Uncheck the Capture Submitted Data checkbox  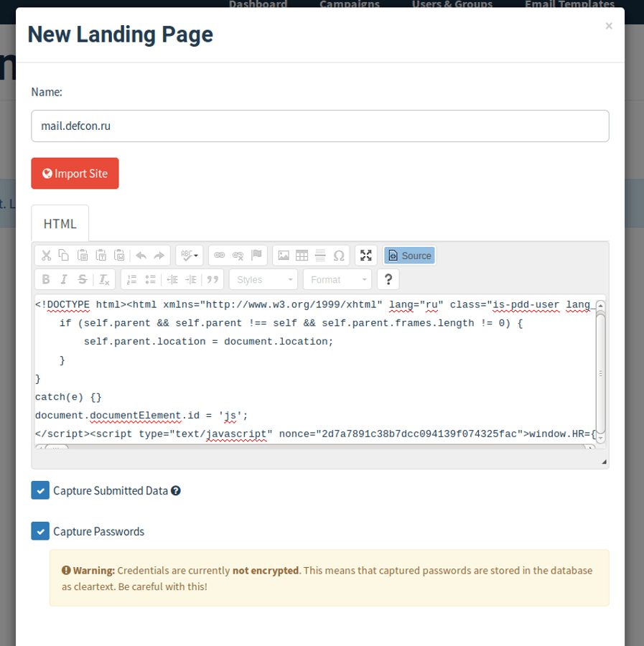40,490
